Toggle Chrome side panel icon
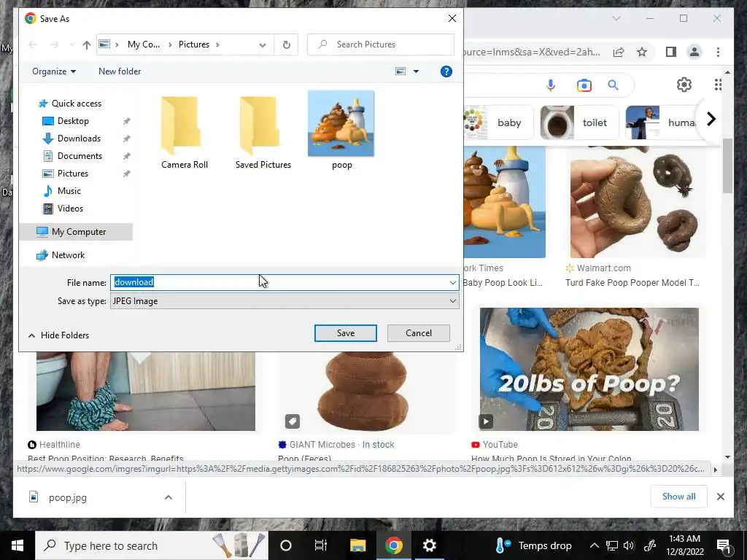747x560 pixels. pos(671,52)
